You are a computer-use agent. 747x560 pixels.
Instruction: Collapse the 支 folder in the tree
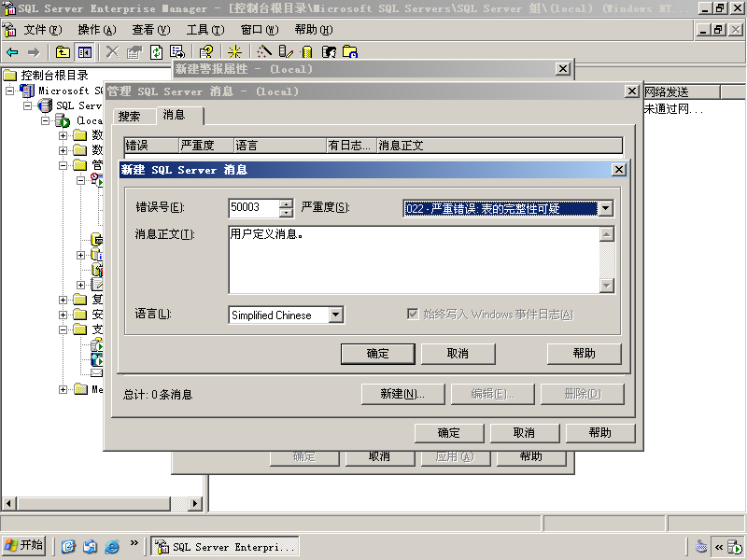[x=63, y=329]
